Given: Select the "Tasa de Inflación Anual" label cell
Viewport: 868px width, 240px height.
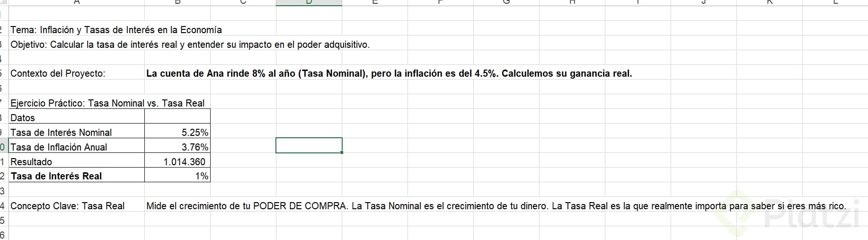Looking at the screenshot, I should pyautogui.click(x=76, y=147).
